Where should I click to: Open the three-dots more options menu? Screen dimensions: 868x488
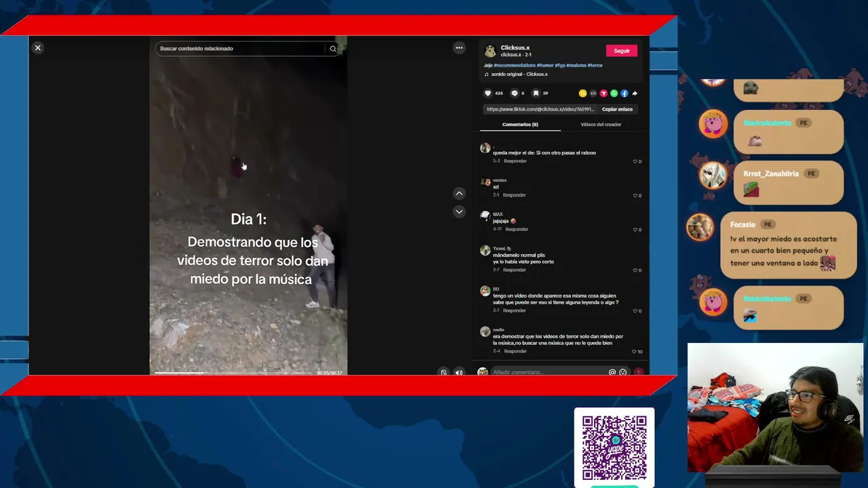pos(459,47)
